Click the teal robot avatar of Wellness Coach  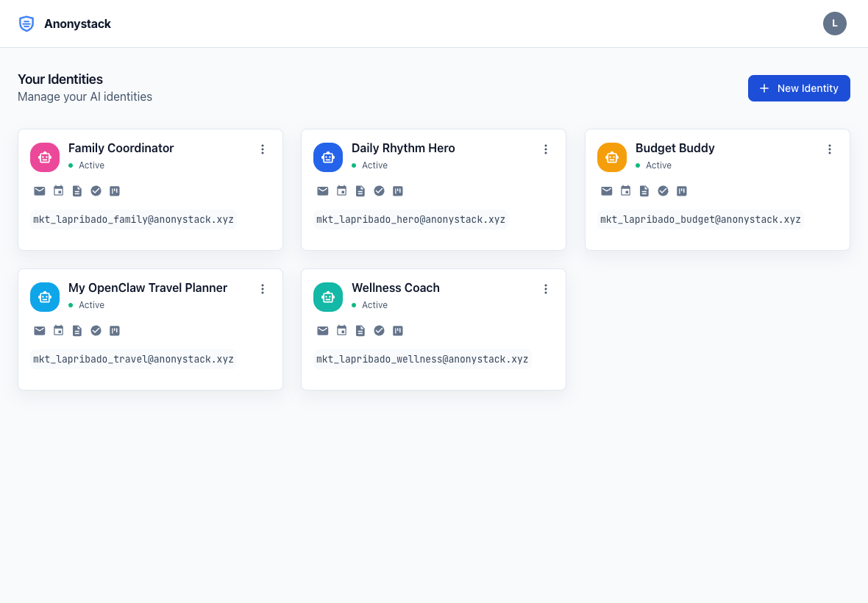coord(328,297)
